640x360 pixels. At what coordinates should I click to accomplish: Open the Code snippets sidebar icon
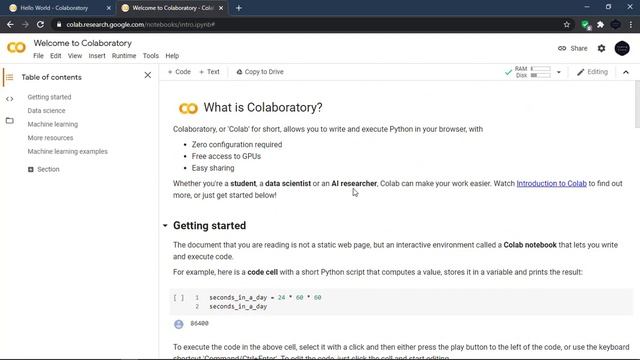[x=9, y=99]
